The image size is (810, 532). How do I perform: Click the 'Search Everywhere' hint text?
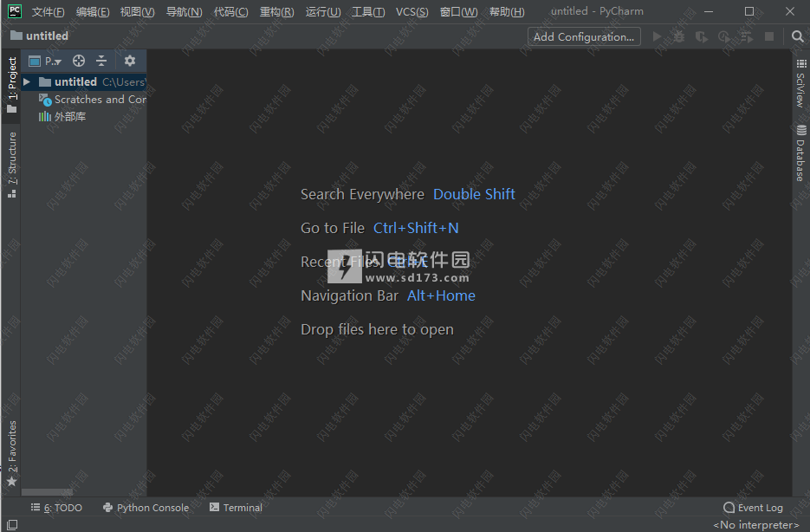pos(362,194)
